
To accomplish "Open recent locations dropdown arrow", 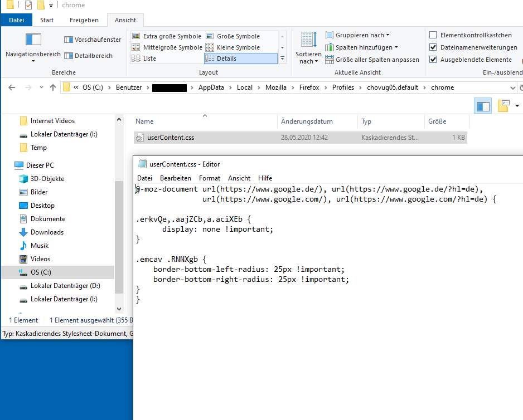I will [41, 87].
